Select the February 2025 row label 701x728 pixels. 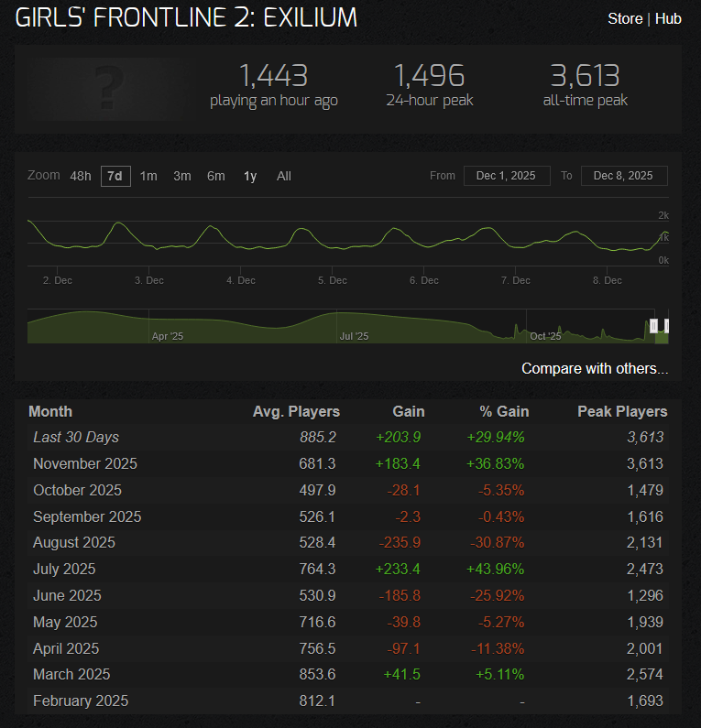coord(81,701)
